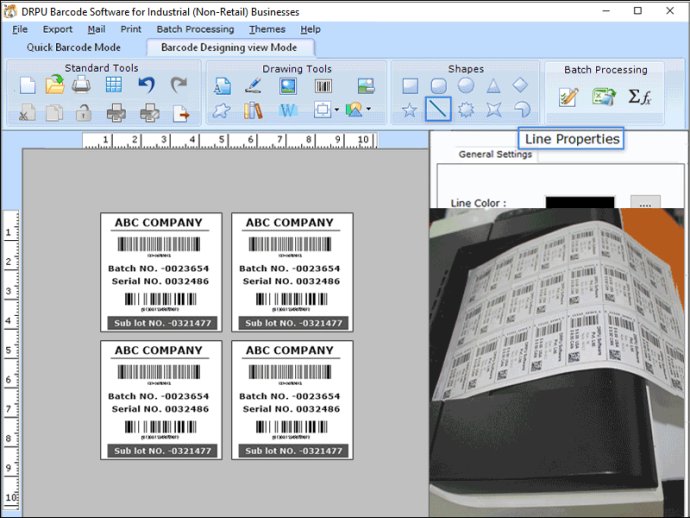Click the blue grid icon in Standard Tools
Image resolution: width=690 pixels, height=518 pixels.
coord(114,84)
